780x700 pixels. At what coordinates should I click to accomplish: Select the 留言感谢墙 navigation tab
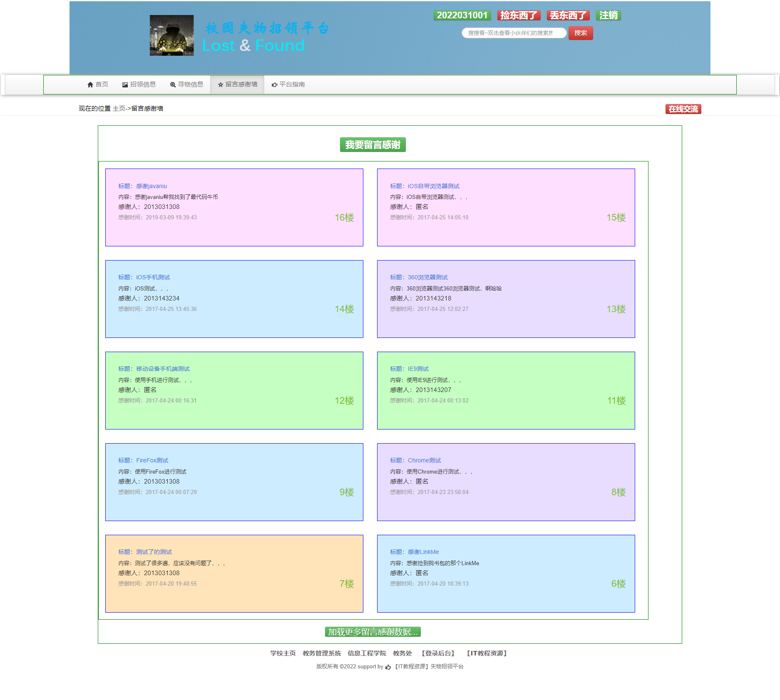pos(237,84)
